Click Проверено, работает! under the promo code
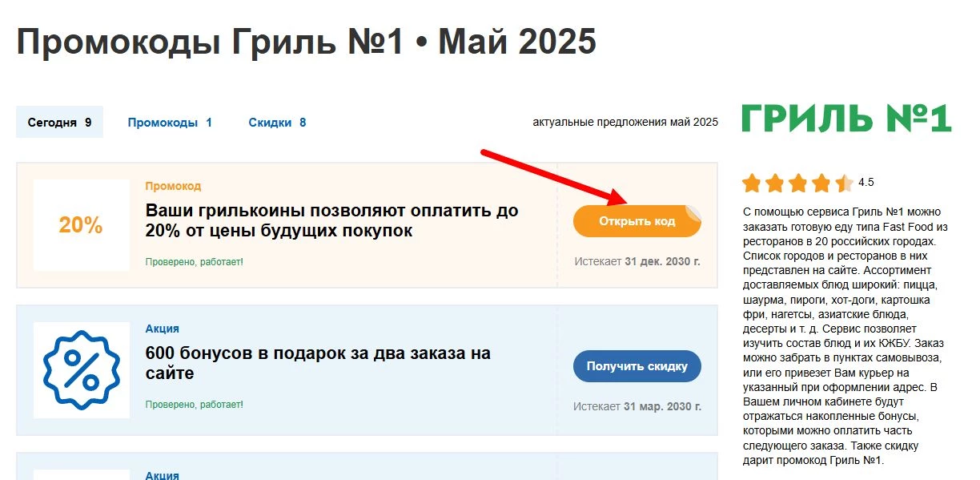980x480 pixels. click(x=194, y=262)
